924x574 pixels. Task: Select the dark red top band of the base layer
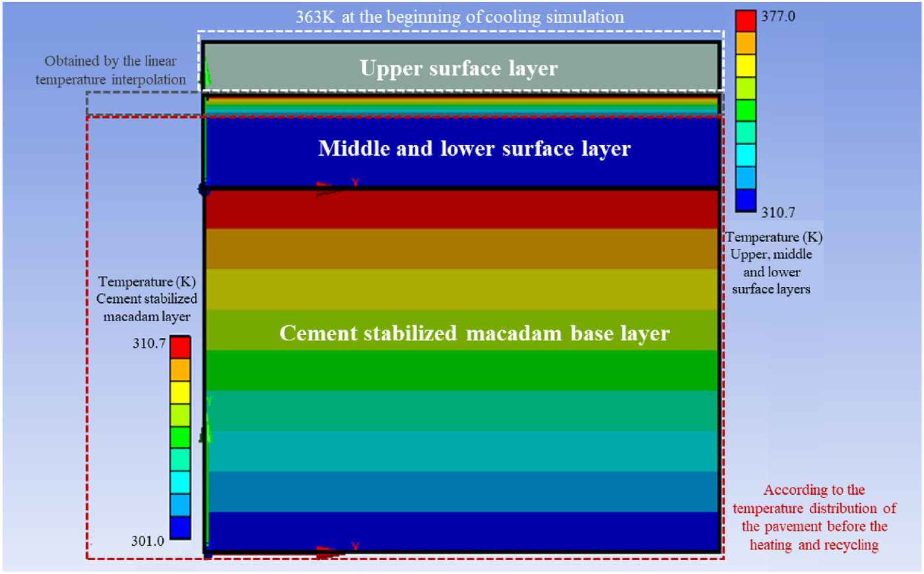coord(462,209)
